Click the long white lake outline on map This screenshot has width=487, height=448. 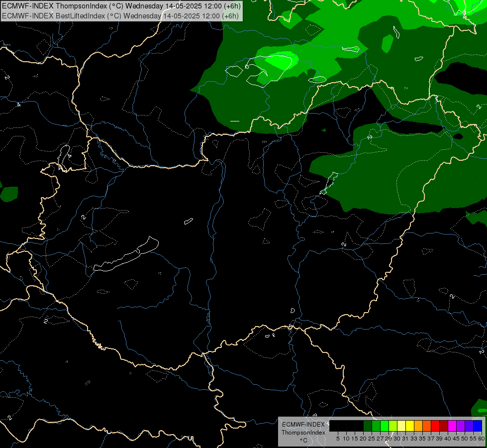pyautogui.click(x=127, y=256)
